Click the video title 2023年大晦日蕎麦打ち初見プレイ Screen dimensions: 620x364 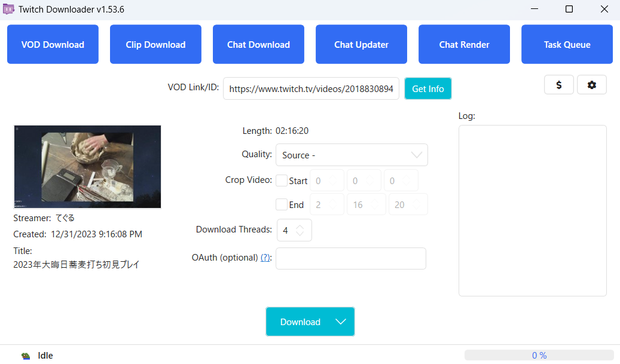[x=77, y=264]
